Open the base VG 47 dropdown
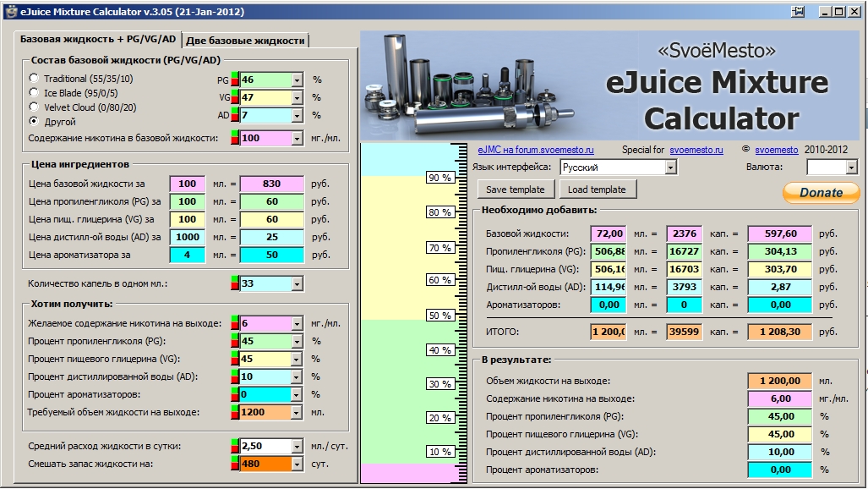 (298, 97)
